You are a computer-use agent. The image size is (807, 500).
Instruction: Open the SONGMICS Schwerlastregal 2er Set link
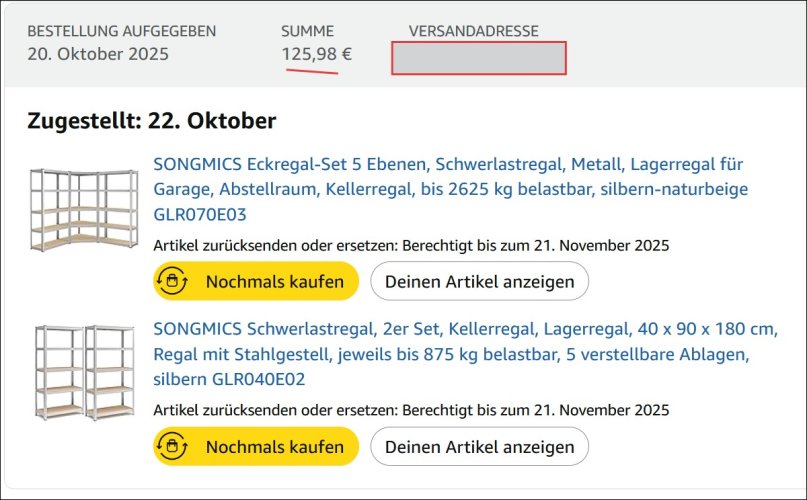465,329
